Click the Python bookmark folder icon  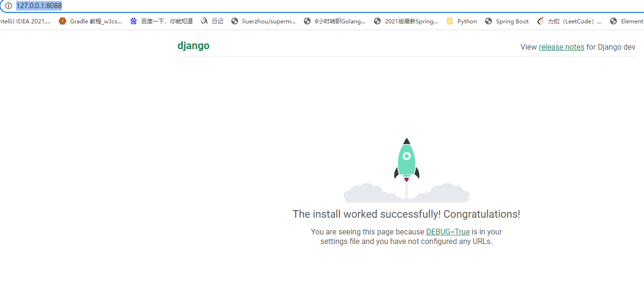(x=450, y=21)
